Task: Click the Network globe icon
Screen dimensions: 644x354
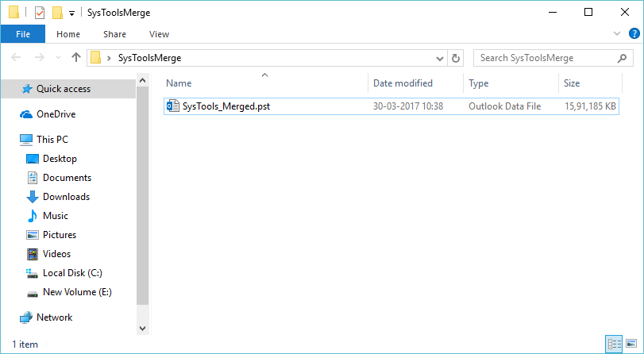Action: point(26,317)
